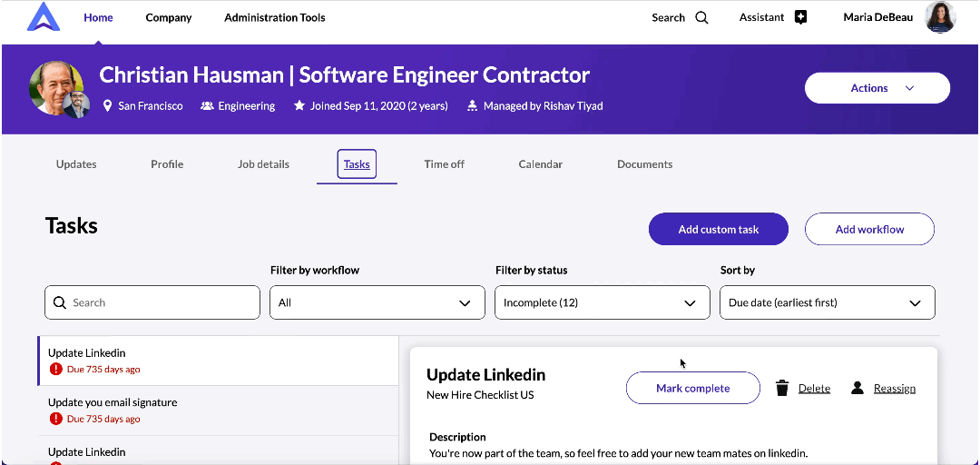Expand the Actions dropdown

click(x=877, y=88)
